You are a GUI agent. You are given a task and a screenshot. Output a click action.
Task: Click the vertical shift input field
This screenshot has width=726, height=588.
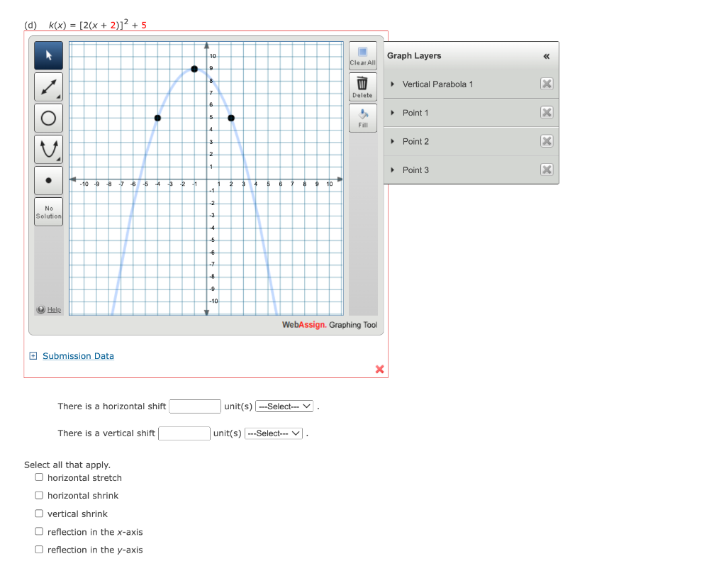click(184, 433)
